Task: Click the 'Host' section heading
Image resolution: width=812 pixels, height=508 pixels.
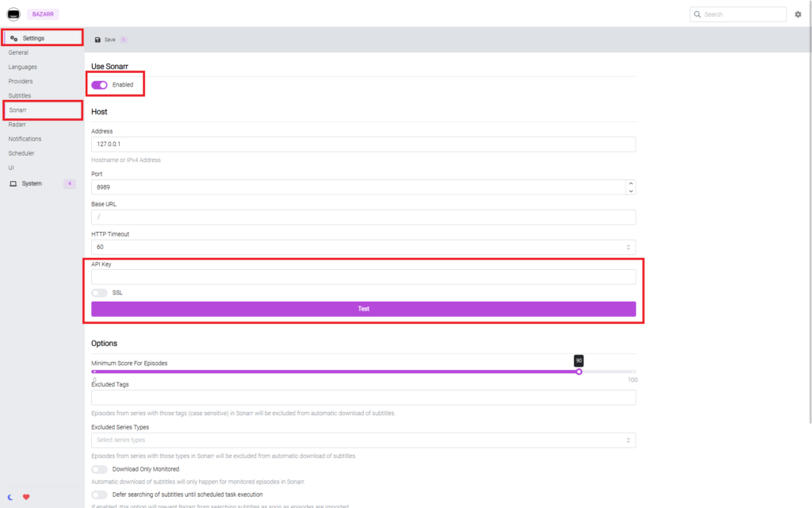Action: 99,112
